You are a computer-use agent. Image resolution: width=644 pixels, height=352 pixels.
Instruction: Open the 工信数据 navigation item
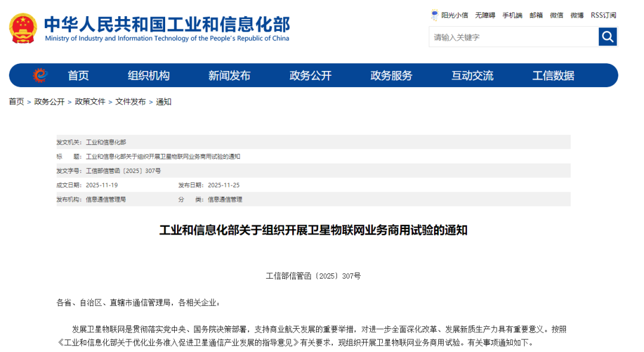click(x=553, y=76)
